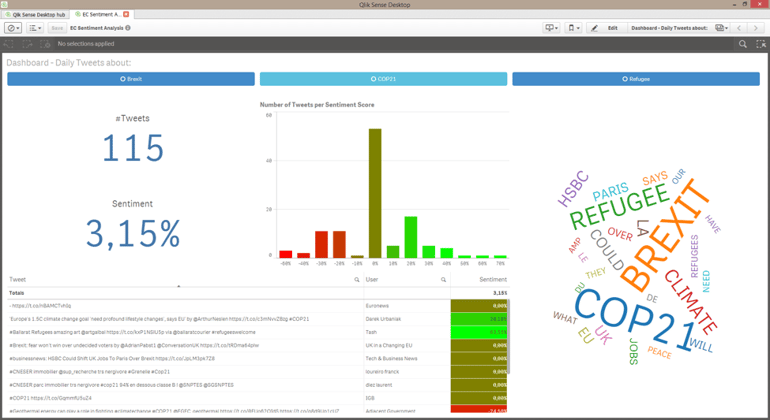Sort by the User column header
The height and width of the screenshot is (420, 770).
point(372,280)
